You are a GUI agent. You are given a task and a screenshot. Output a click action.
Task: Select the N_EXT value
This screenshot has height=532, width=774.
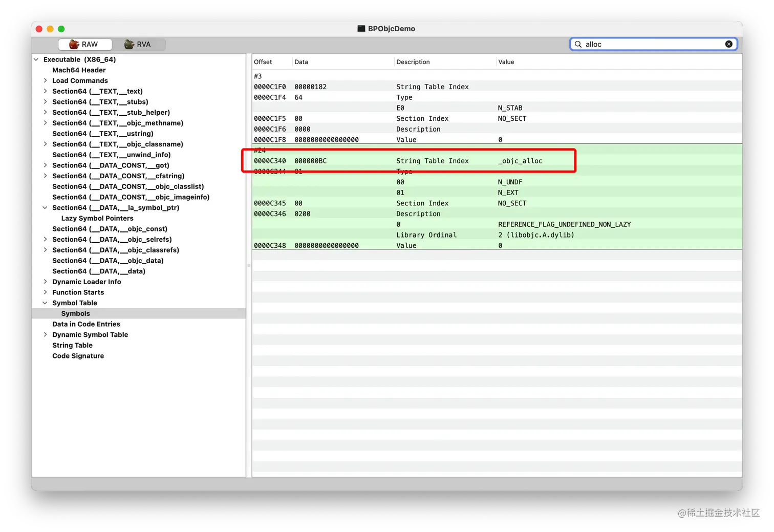(508, 193)
